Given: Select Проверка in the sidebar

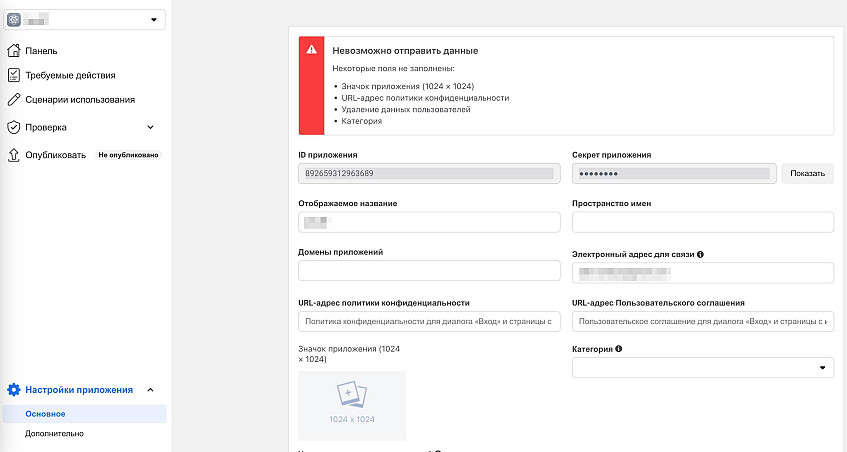Looking at the screenshot, I should [x=46, y=127].
